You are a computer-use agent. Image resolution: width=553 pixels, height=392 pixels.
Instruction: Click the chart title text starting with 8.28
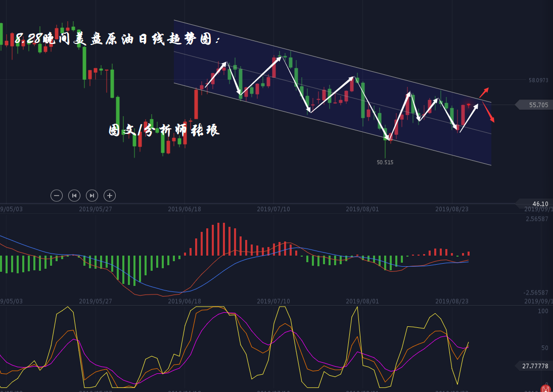pos(117,39)
